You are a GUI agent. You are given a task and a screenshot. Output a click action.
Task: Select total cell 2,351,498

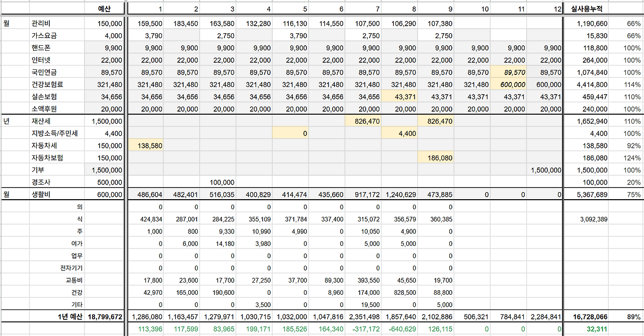pyautogui.click(x=365, y=317)
